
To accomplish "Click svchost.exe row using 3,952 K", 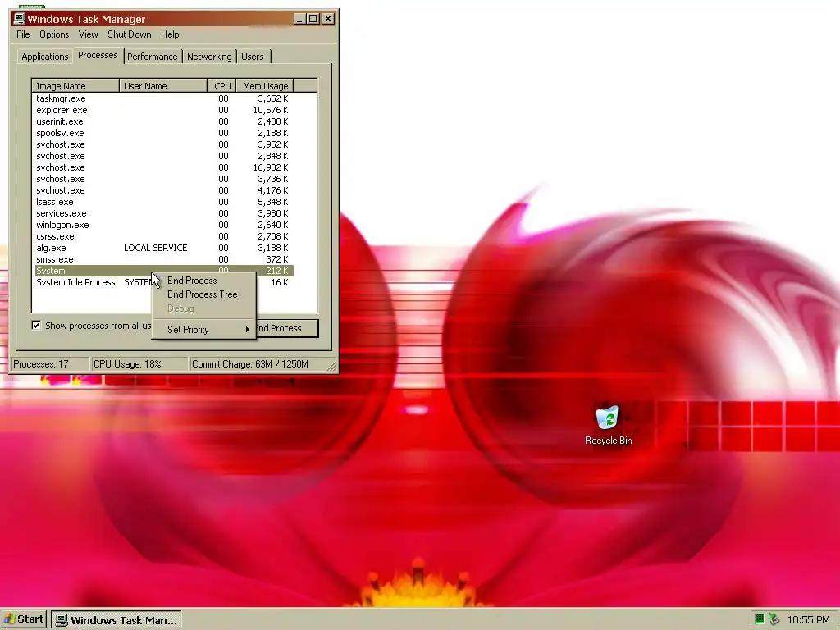I will [162, 144].
